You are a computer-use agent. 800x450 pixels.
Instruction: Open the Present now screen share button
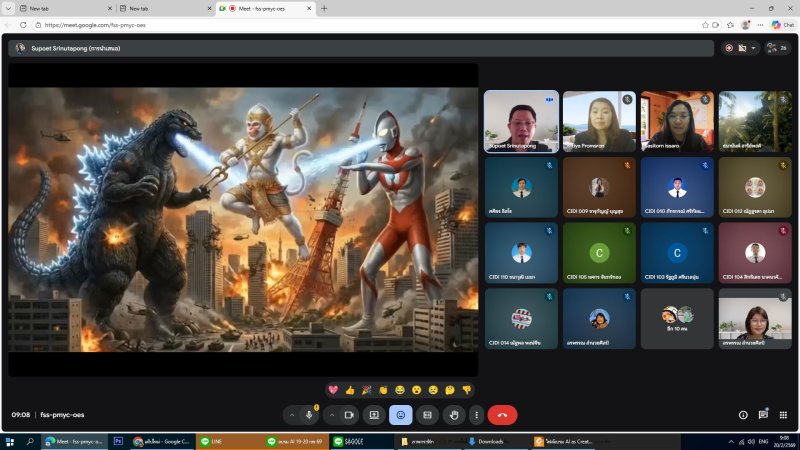375,414
